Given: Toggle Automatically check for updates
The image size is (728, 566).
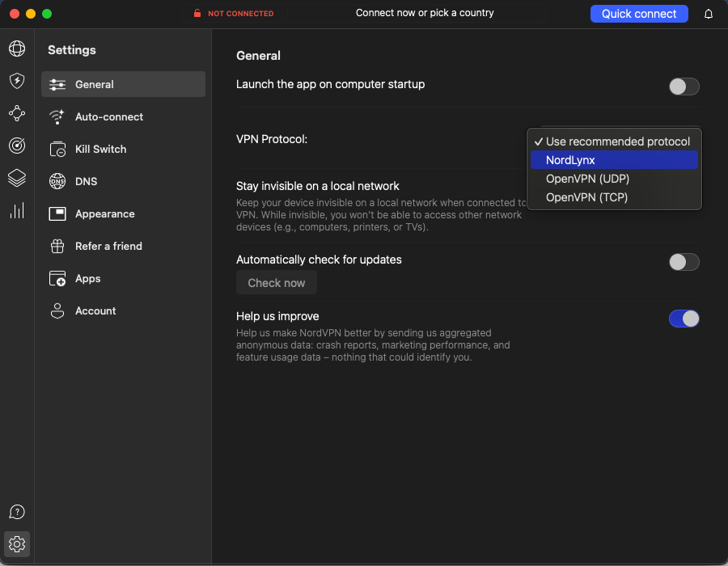Looking at the screenshot, I should (684, 262).
